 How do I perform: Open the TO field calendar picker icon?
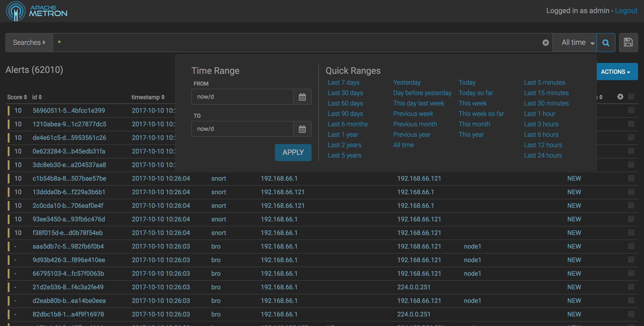(302, 129)
